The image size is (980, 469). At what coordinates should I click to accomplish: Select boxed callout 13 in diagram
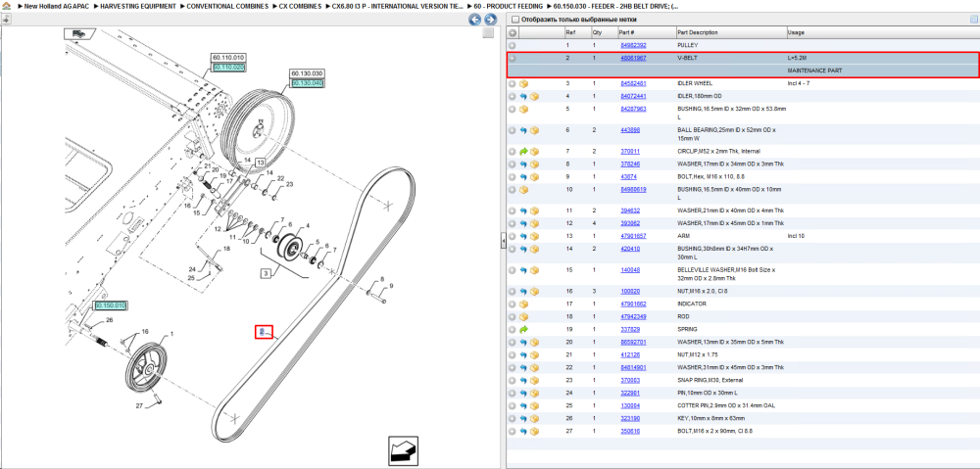coord(260,162)
